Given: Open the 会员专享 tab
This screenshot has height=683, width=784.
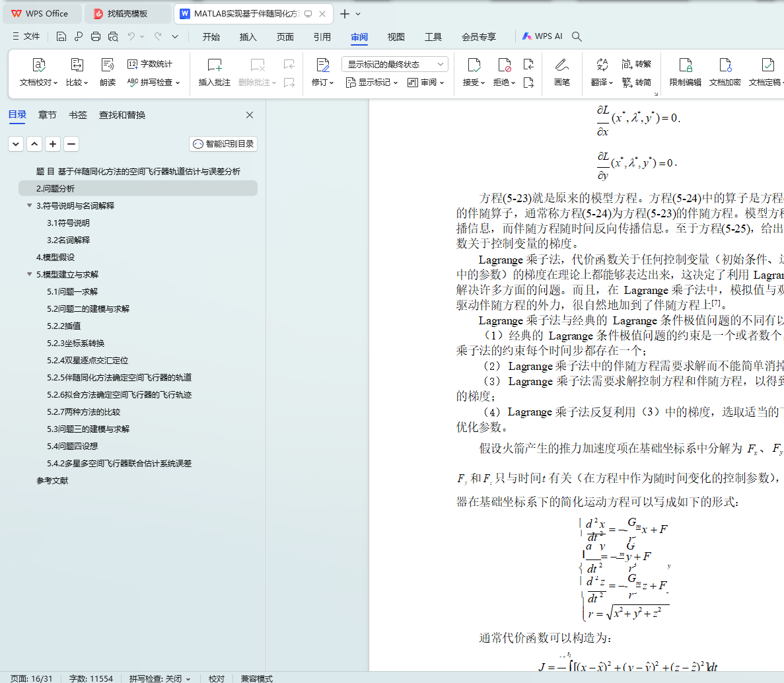Looking at the screenshot, I should [479, 37].
